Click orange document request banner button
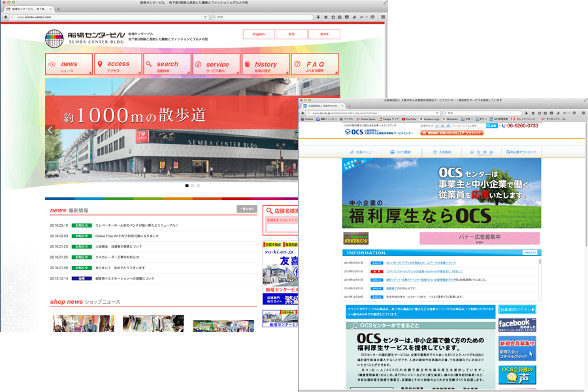This screenshot has height=392, width=588. 452,133
